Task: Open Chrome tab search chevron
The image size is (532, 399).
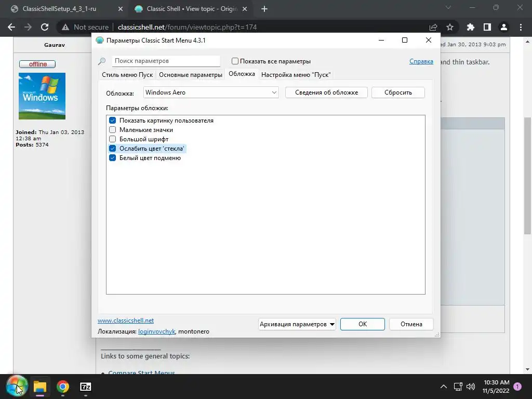Action: (x=448, y=7)
